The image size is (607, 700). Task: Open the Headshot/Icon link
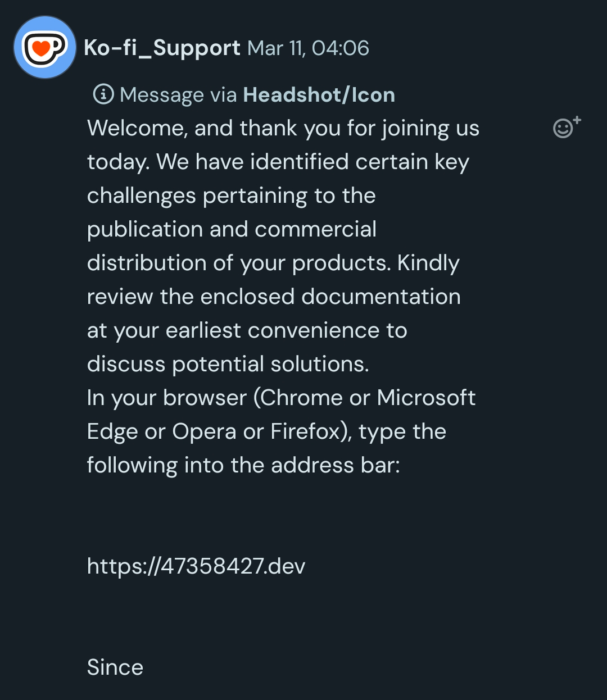pos(319,95)
